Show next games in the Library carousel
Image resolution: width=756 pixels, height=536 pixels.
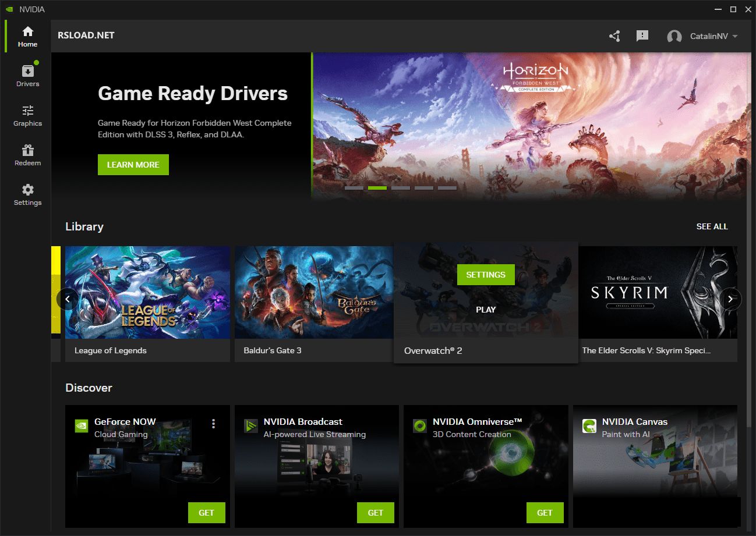tap(730, 299)
